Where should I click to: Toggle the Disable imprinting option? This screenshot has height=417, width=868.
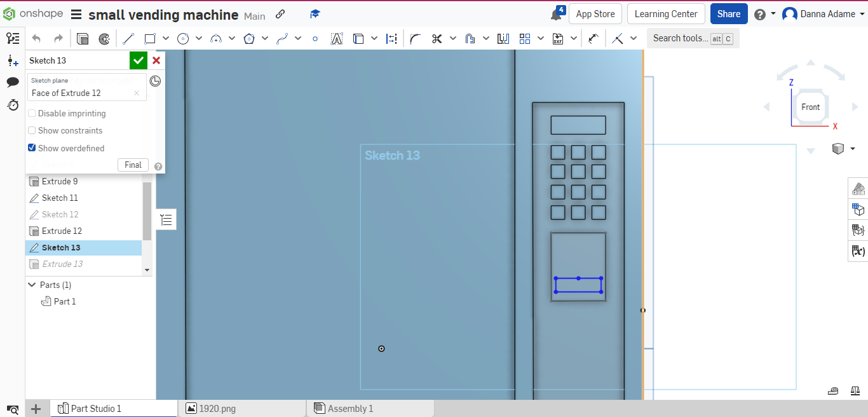click(x=32, y=113)
